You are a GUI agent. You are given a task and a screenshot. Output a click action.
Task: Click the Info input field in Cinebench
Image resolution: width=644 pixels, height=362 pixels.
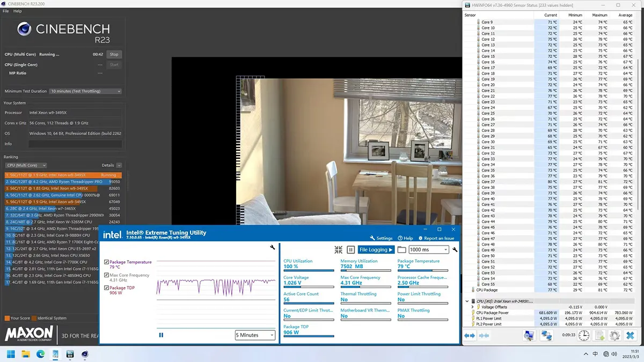pos(75,144)
